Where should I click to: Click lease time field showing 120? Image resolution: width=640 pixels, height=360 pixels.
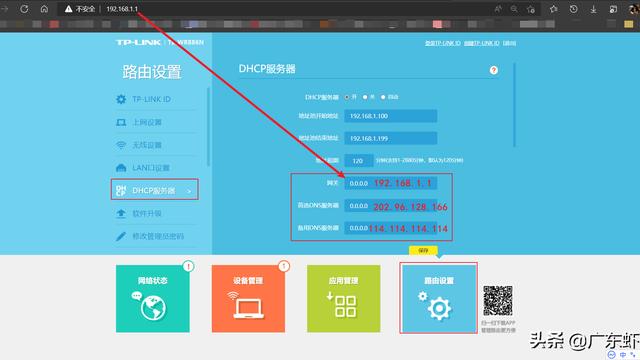click(x=359, y=161)
